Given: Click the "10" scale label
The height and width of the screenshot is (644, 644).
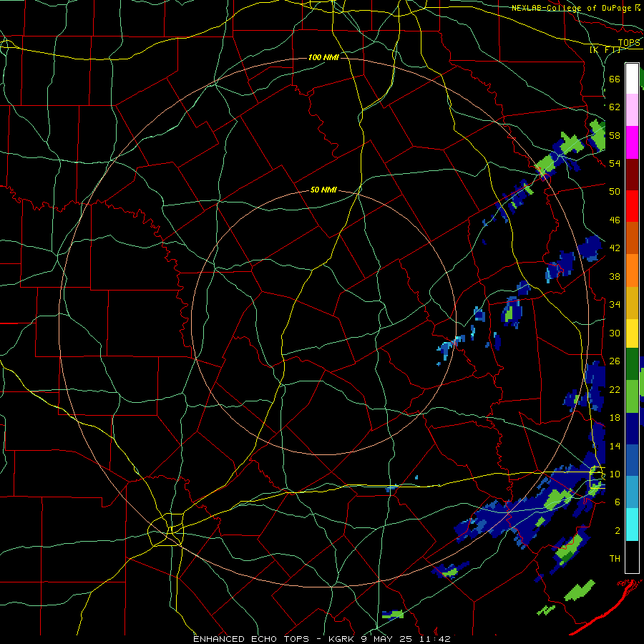Looking at the screenshot, I should (615, 474).
